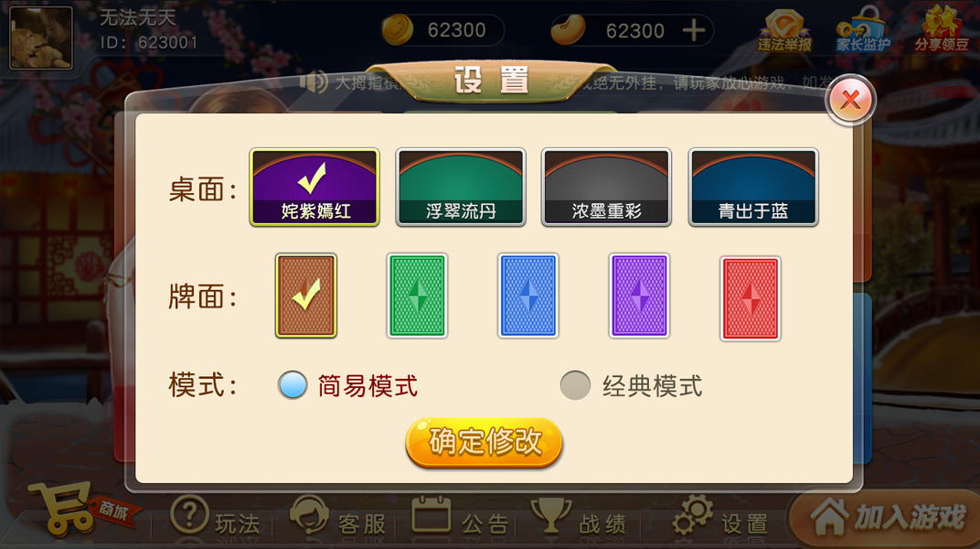Viewport: 980px width, 549px height.
Task: Open 违法举报 report badge icon
Action: click(x=783, y=30)
